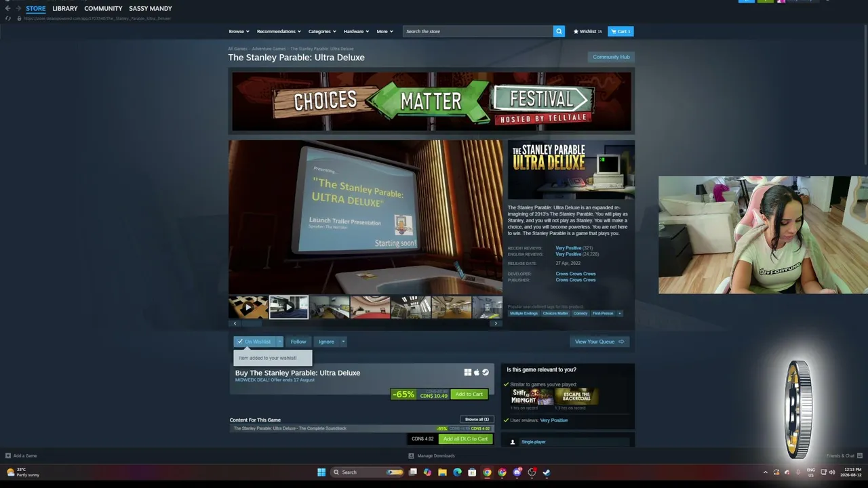The width and height of the screenshot is (868, 488).
Task: Click the Choices Matter tag
Action: [555, 313]
